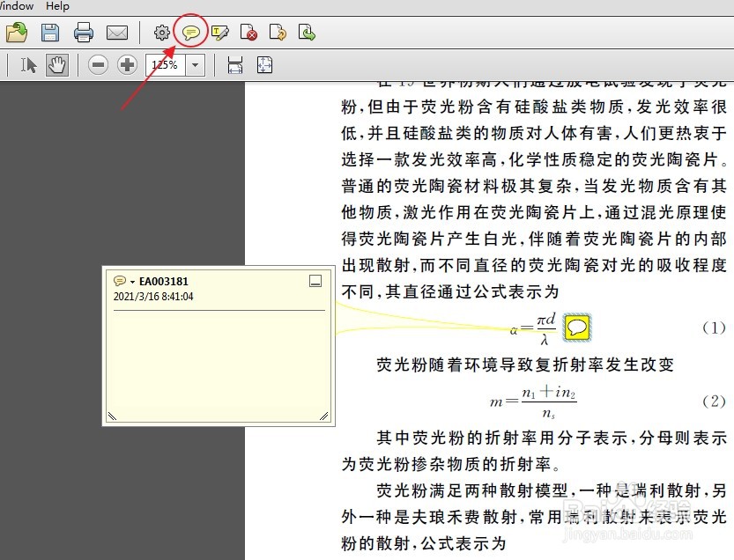Viewport: 734px width, 560px height.
Task: Click the zoom out minus button
Action: pyautogui.click(x=98, y=64)
